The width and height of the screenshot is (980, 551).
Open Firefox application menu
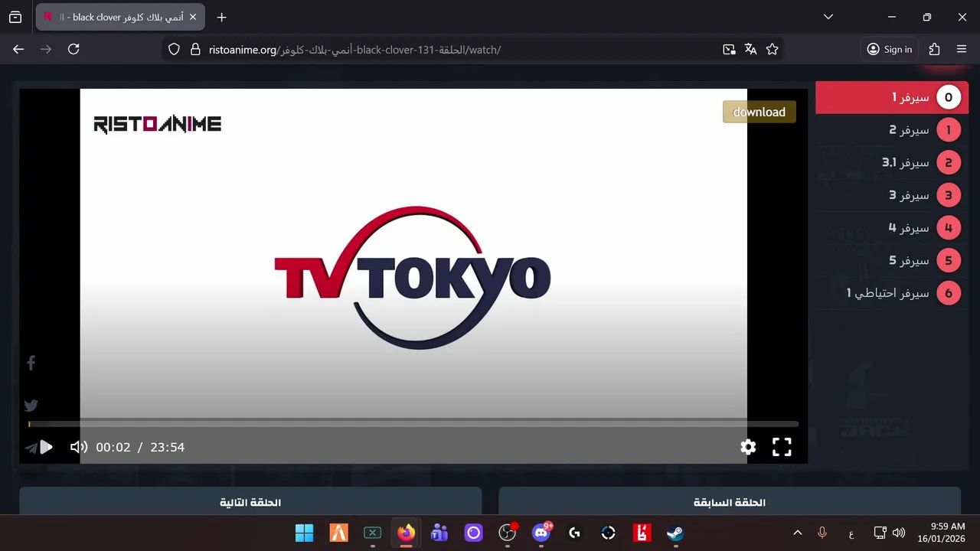coord(962,49)
